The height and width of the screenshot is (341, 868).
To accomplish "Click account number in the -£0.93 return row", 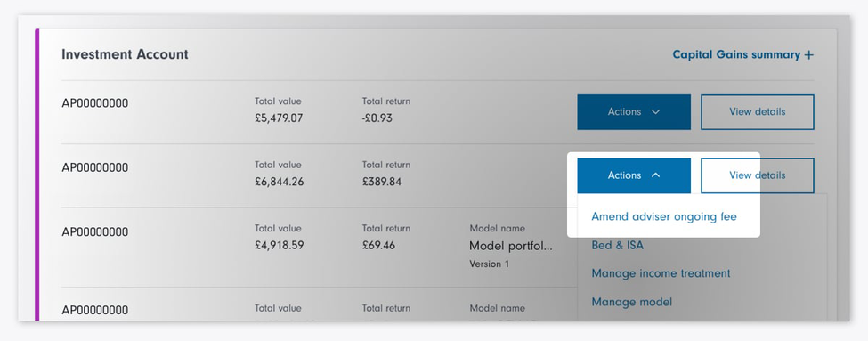I will click(94, 103).
